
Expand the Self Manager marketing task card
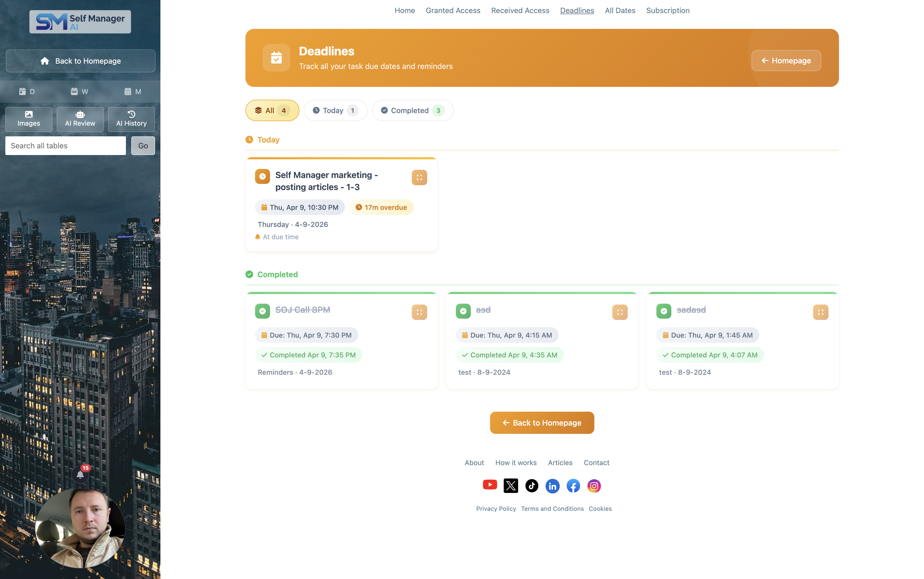(419, 177)
